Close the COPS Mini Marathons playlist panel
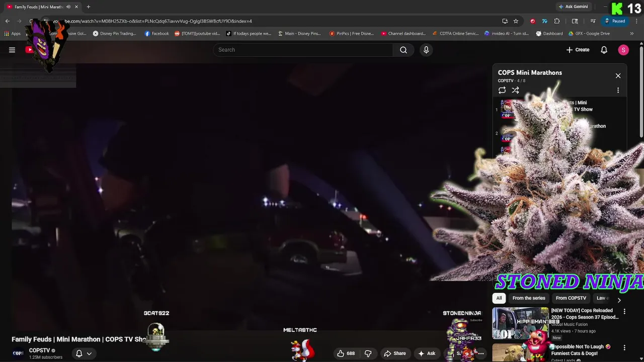 pyautogui.click(x=618, y=76)
